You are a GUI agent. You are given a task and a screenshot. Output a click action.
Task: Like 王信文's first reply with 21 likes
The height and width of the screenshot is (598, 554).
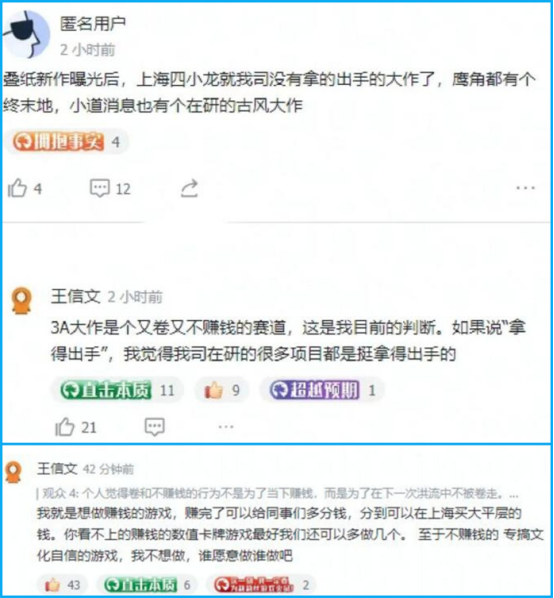[x=76, y=427]
